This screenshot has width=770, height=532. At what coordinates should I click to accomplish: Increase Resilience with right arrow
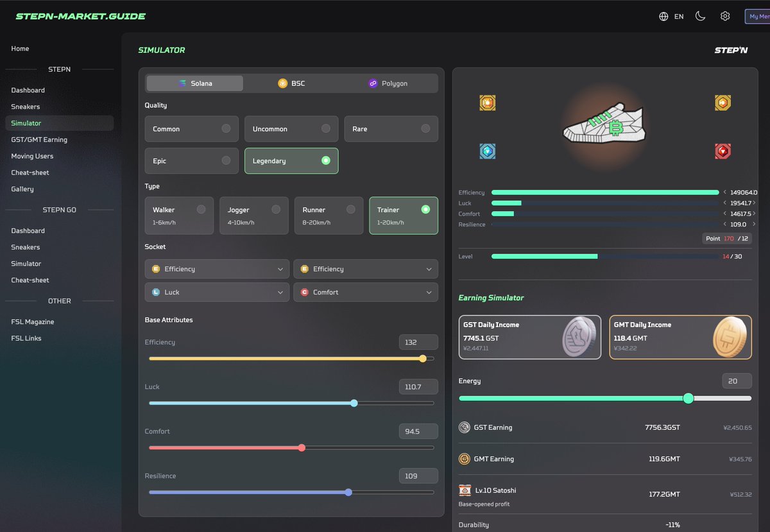click(x=755, y=225)
